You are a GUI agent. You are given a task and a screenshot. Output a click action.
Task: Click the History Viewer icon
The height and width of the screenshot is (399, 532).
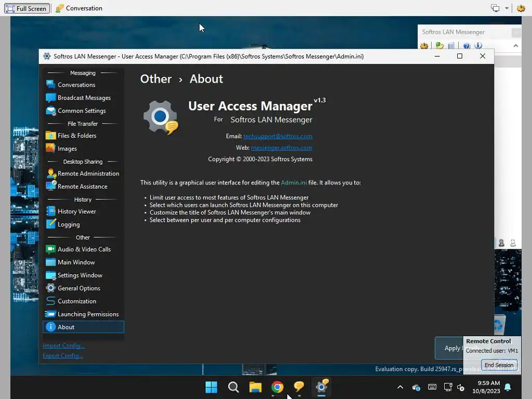point(51,211)
